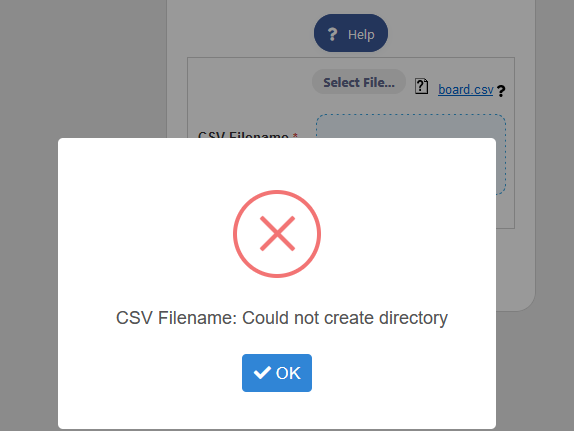574x431 pixels.
Task: Click the dimmed form card below the drop zone
Action: click(x=515, y=267)
